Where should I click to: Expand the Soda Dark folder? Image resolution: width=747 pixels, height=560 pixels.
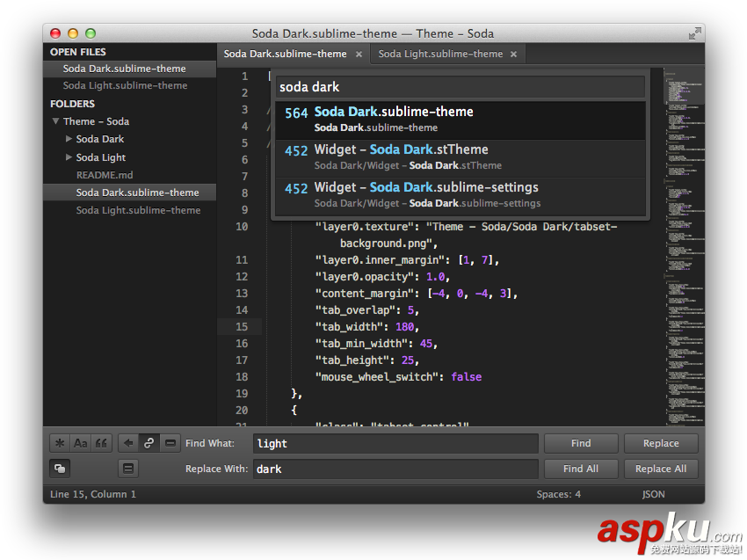tap(69, 139)
